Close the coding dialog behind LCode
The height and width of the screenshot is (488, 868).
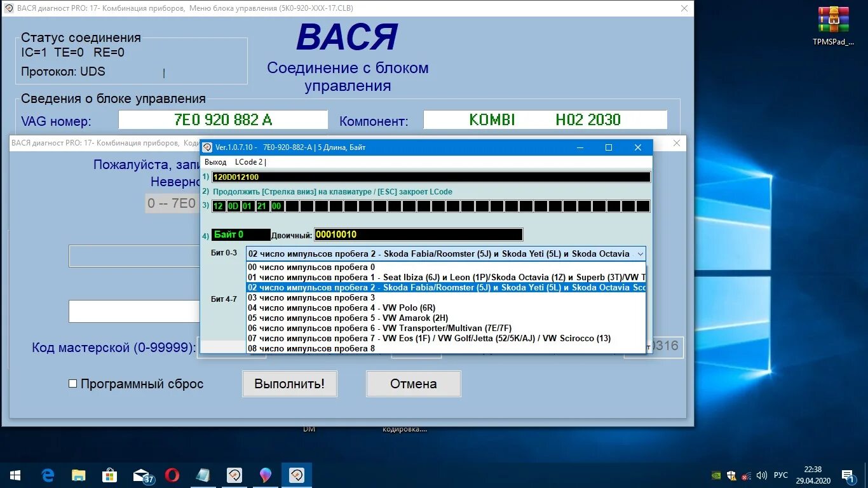pyautogui.click(x=677, y=143)
